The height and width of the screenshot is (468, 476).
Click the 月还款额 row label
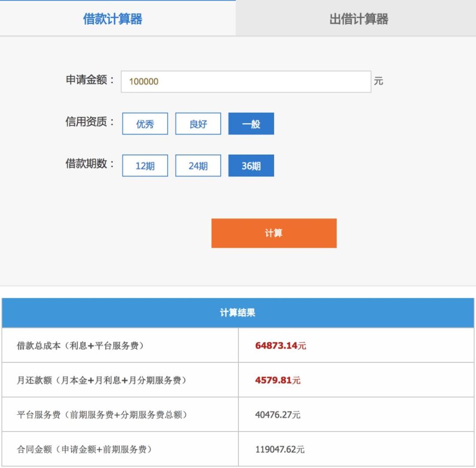pyautogui.click(x=102, y=380)
